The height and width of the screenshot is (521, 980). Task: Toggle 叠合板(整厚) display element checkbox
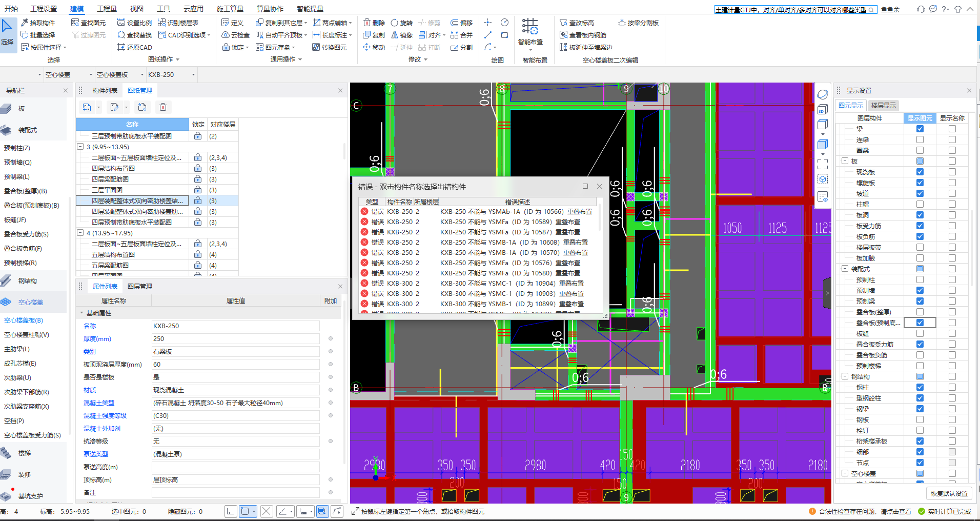[x=920, y=312]
